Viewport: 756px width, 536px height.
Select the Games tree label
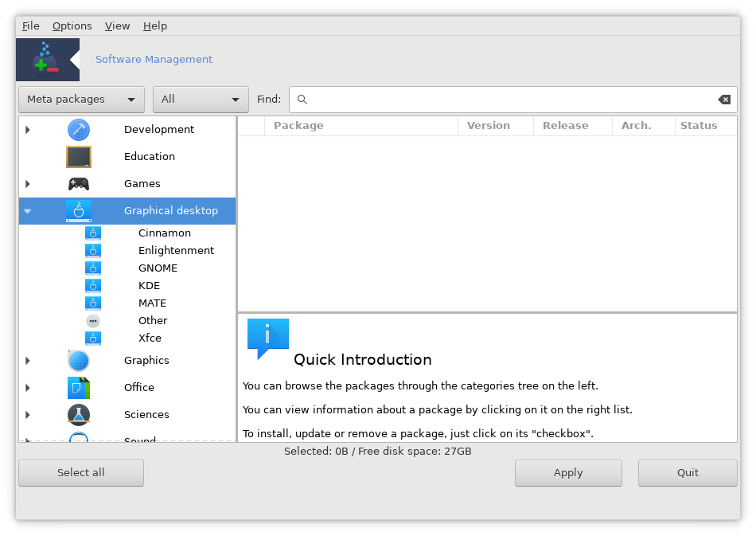142,184
